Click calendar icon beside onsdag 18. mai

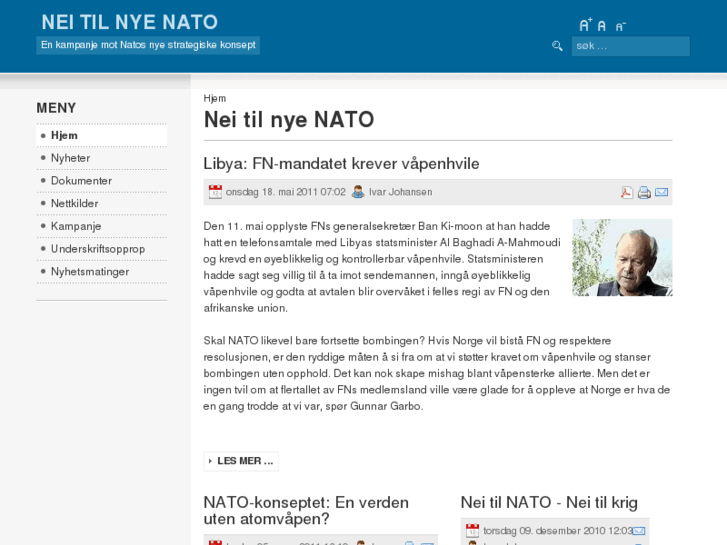click(x=215, y=192)
